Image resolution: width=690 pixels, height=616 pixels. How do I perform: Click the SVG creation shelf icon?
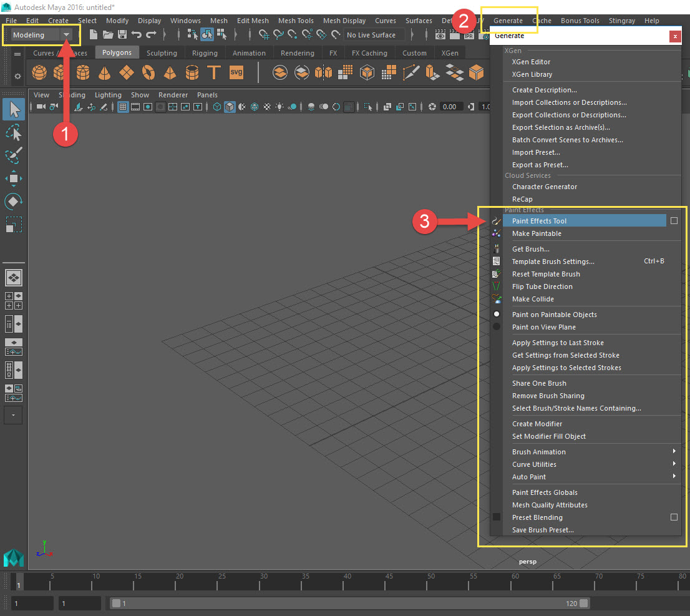(236, 72)
